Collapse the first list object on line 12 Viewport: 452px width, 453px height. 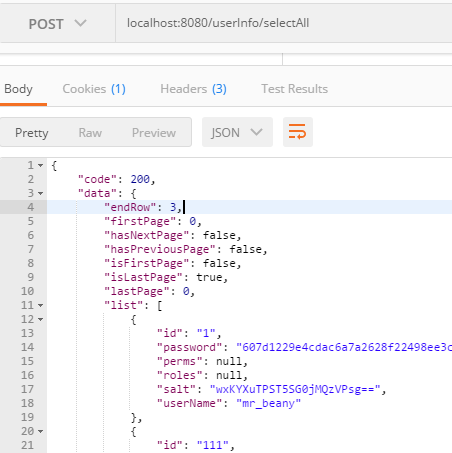[40, 319]
